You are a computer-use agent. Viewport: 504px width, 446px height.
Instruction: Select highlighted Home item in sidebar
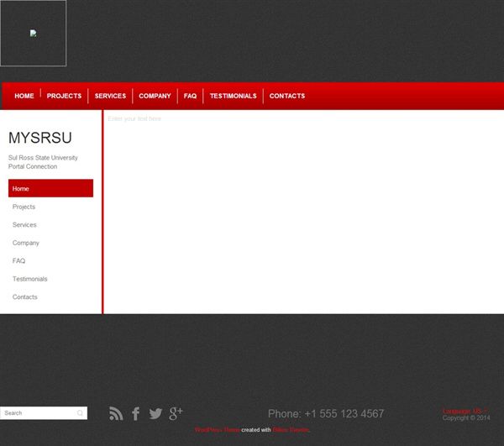pyautogui.click(x=50, y=189)
